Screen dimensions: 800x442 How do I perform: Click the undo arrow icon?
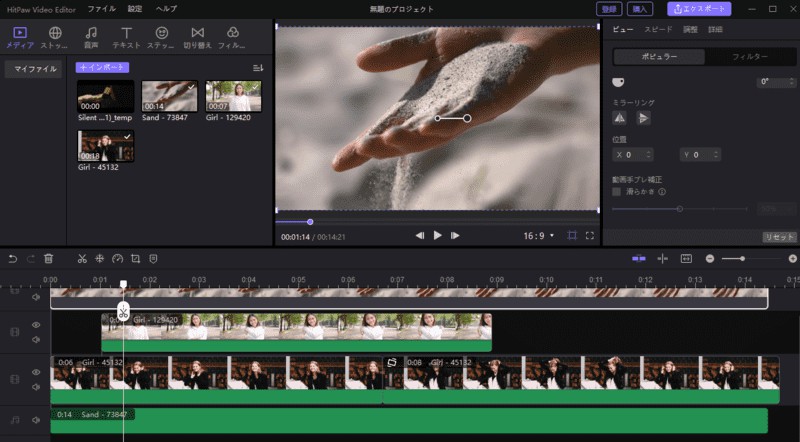(13, 259)
